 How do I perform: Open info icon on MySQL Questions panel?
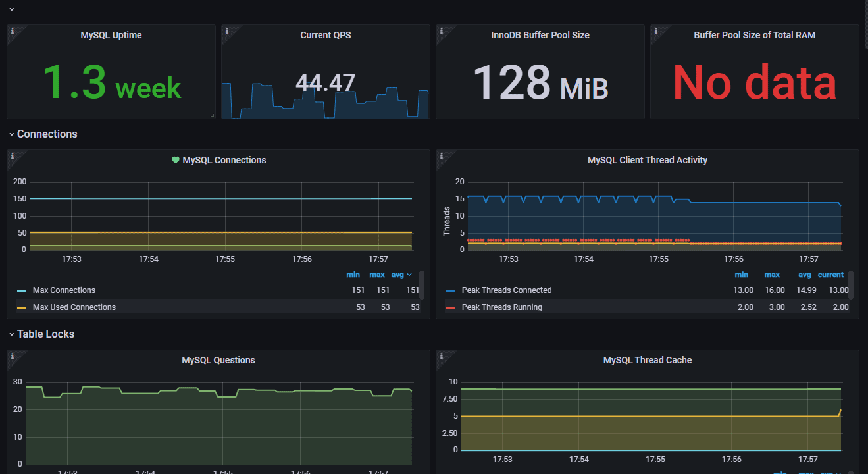(12, 356)
